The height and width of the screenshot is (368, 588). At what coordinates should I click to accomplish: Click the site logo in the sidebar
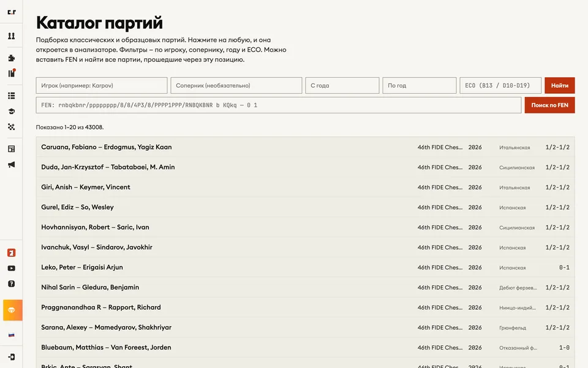[x=12, y=12]
